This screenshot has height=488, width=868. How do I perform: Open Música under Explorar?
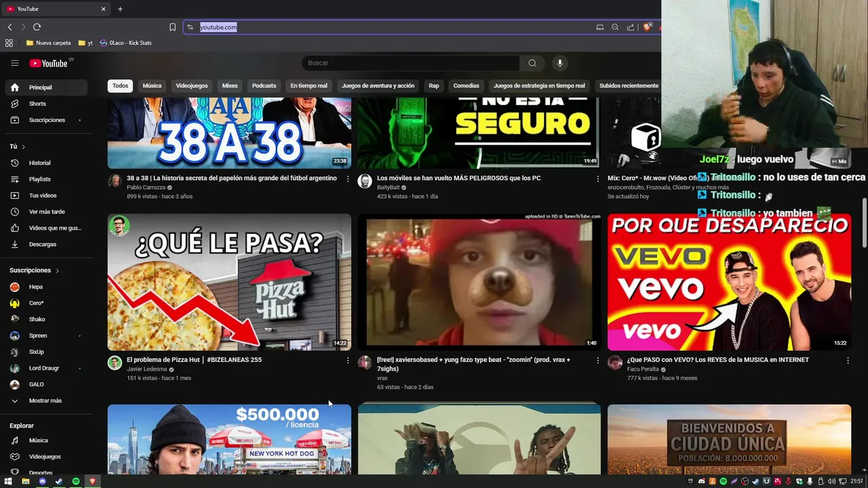coord(46,441)
